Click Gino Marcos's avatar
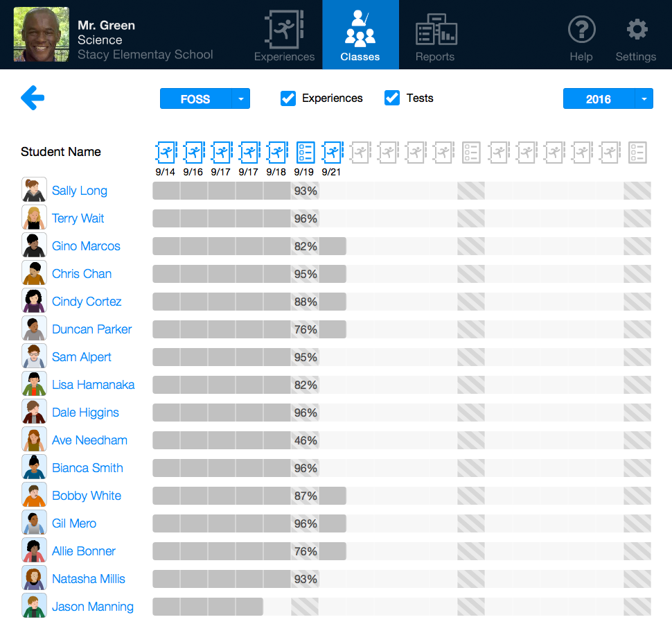The height and width of the screenshot is (624, 672). click(x=34, y=245)
